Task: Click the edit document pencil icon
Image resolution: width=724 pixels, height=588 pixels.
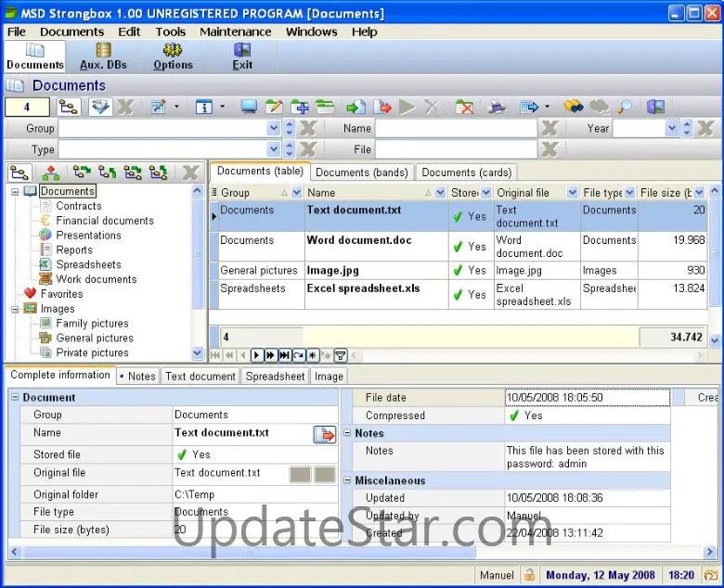Action: [x=274, y=108]
